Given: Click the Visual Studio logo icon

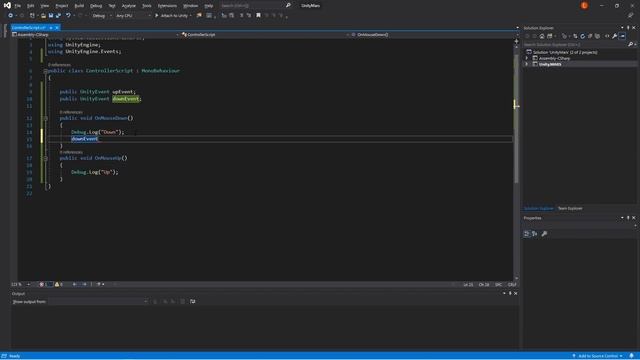Looking at the screenshot, I should click(7, 5).
